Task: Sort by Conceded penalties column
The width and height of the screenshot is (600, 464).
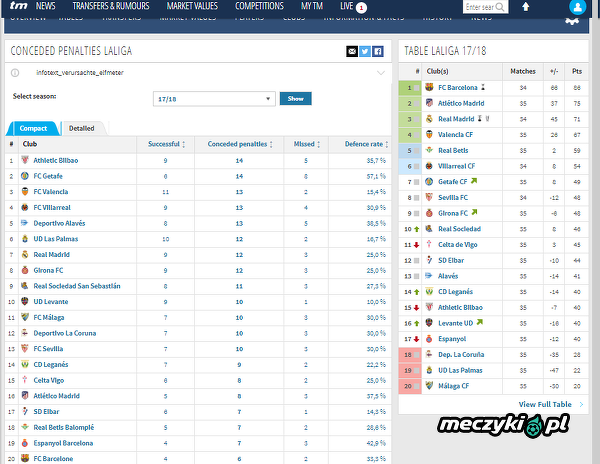Action: (240, 144)
